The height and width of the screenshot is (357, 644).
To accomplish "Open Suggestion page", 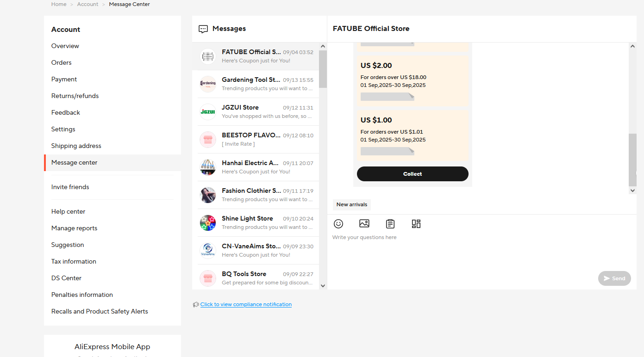I will [68, 245].
